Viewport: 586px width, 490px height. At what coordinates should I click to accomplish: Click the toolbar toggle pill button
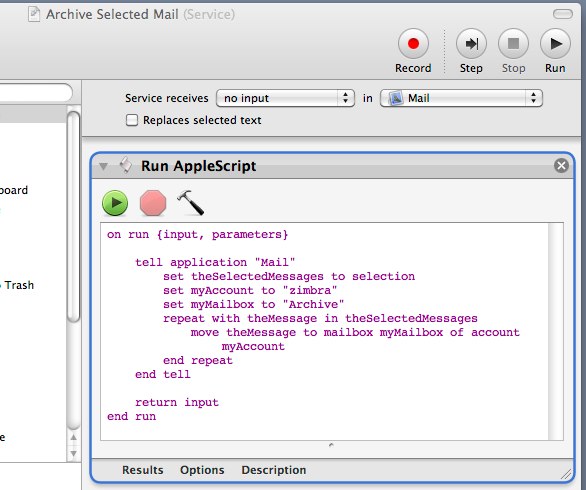pos(562,14)
